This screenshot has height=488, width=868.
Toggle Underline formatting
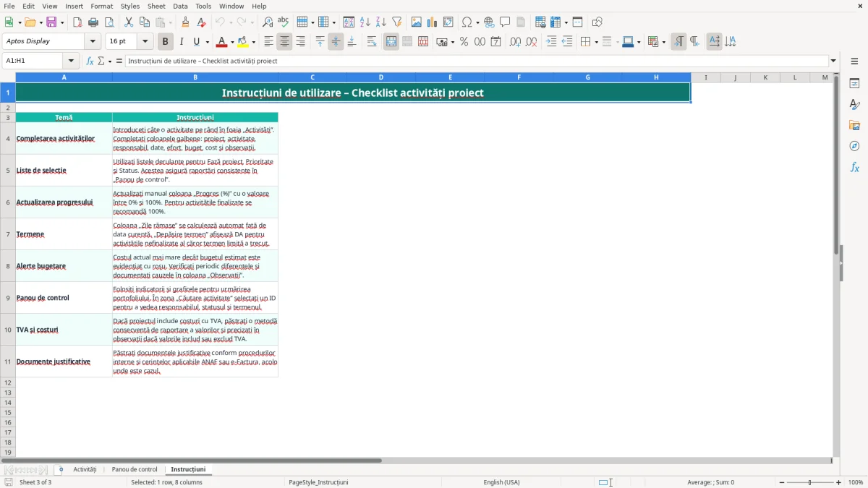[x=197, y=42]
